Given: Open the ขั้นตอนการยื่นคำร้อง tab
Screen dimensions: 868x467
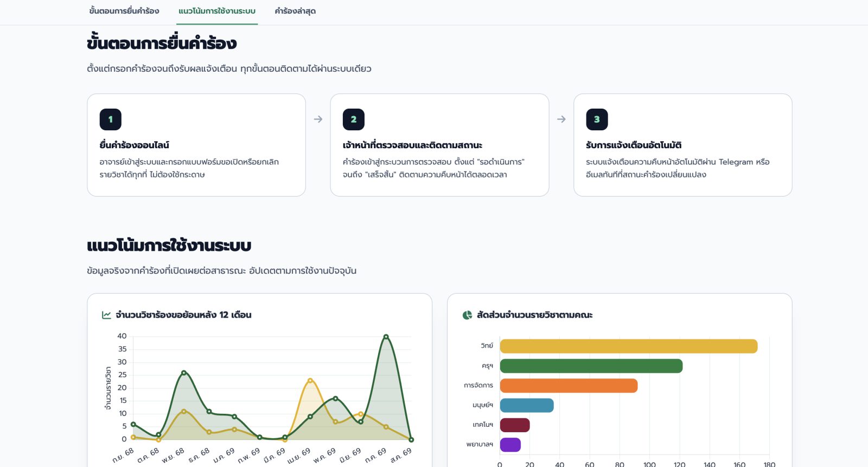Looking at the screenshot, I should (x=124, y=11).
